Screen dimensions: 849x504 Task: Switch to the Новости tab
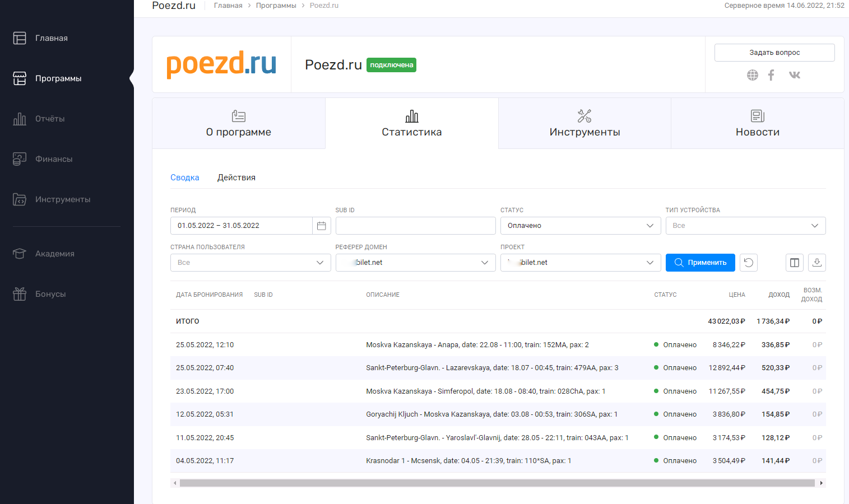[x=758, y=123]
